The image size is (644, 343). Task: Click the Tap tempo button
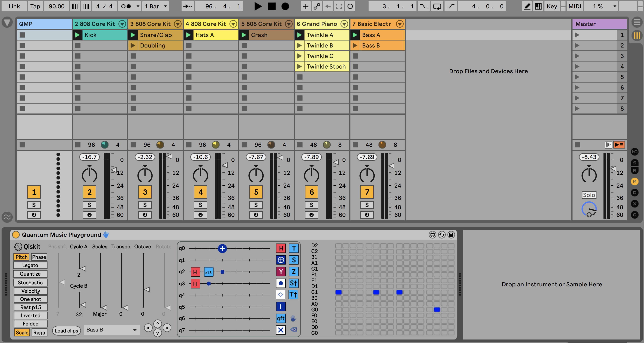click(35, 6)
